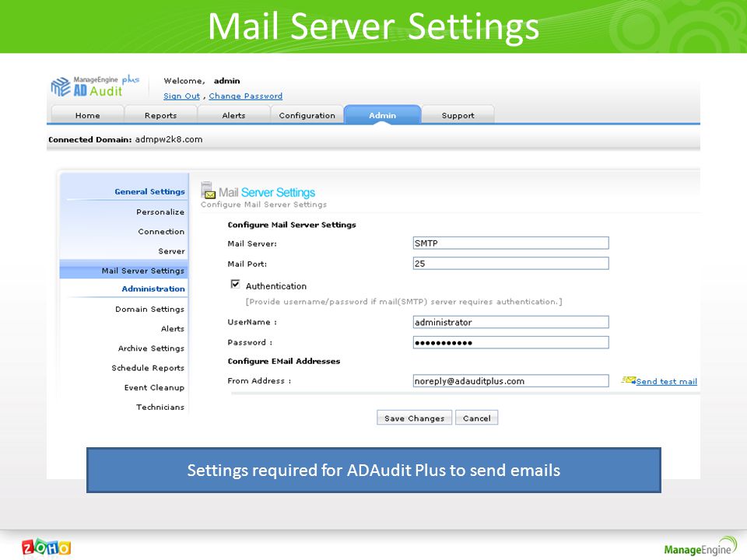This screenshot has height=560, width=747.
Task: Open Event Cleanup in the sidebar
Action: (154, 387)
